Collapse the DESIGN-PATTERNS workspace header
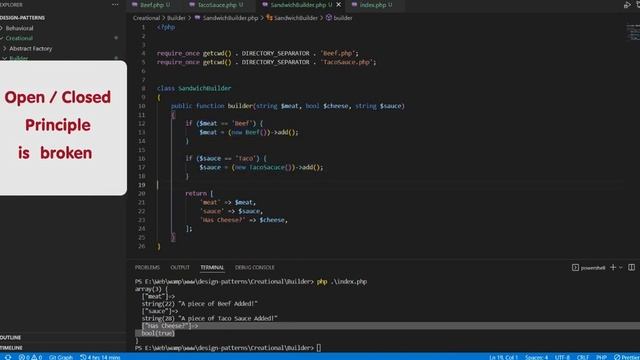640x360 pixels. (x=22, y=18)
